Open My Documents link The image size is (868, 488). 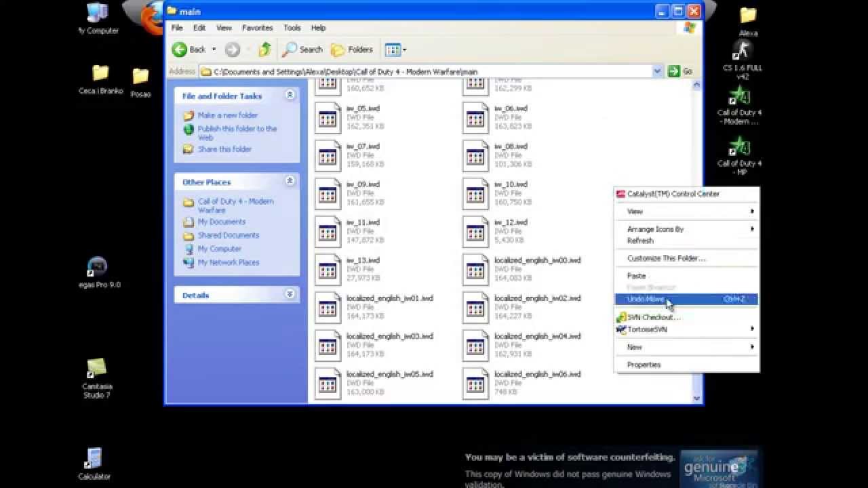[x=222, y=222]
